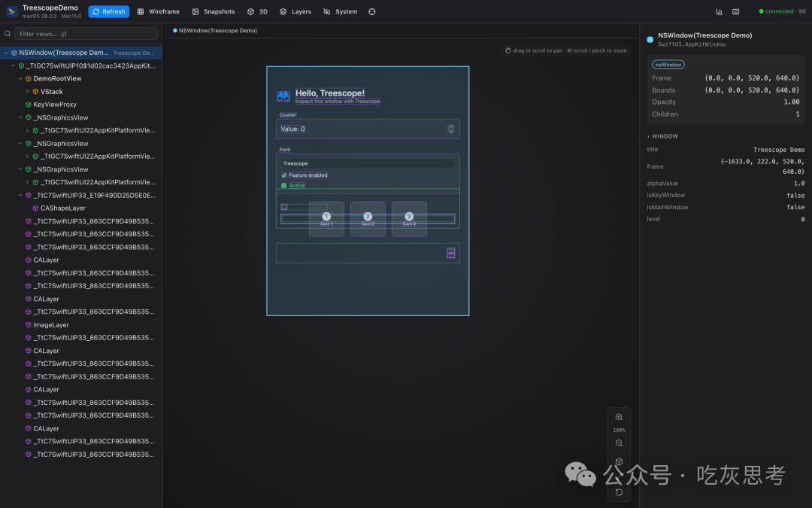Select the number 2 card circle

point(368,216)
